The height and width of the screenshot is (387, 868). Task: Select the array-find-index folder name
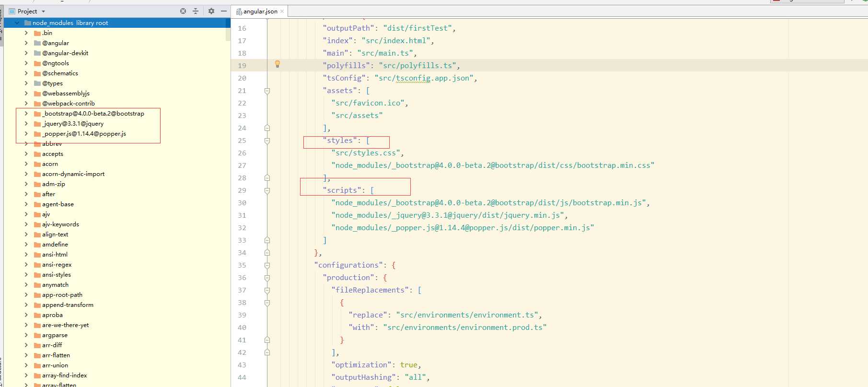pyautogui.click(x=64, y=375)
